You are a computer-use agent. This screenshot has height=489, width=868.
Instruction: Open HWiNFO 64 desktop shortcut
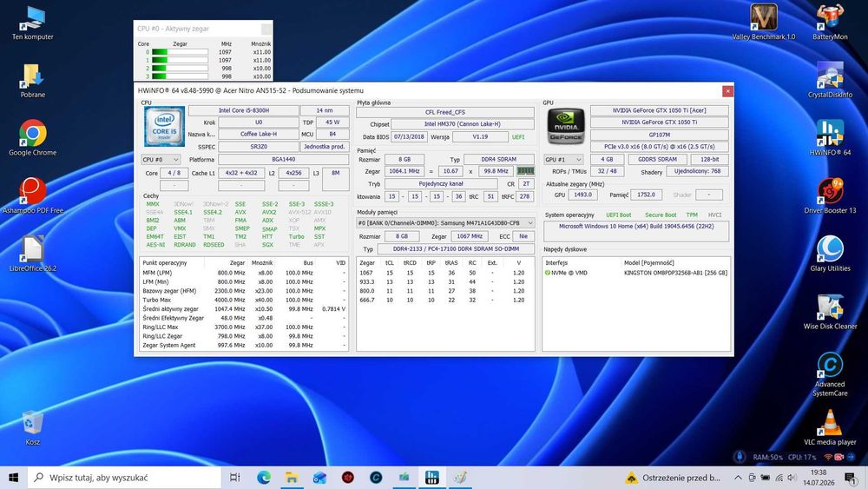pos(830,138)
